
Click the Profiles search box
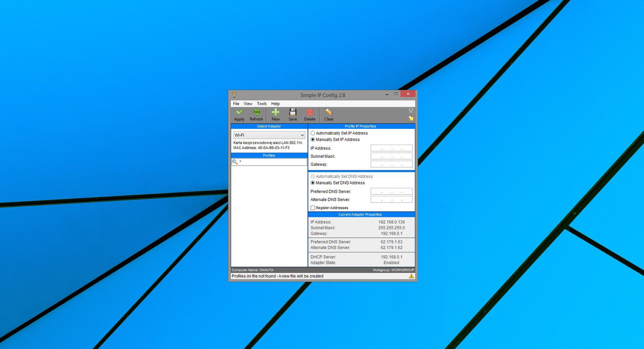272,162
